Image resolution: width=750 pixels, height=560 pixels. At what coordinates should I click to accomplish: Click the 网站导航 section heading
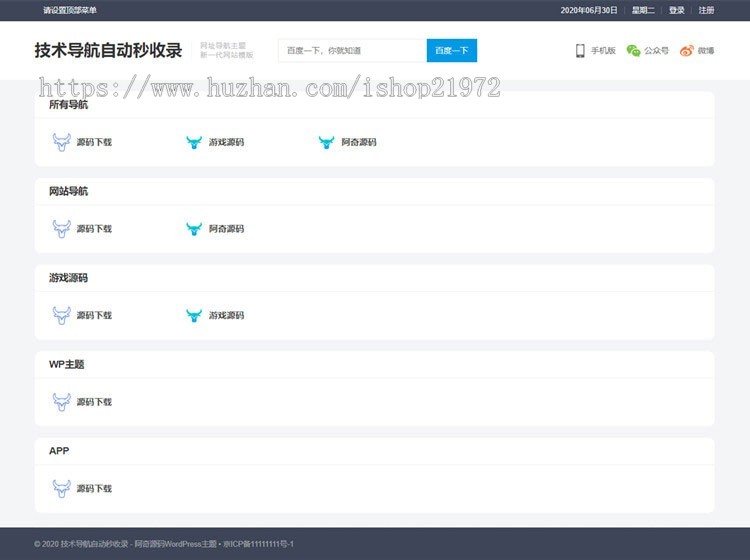68,191
